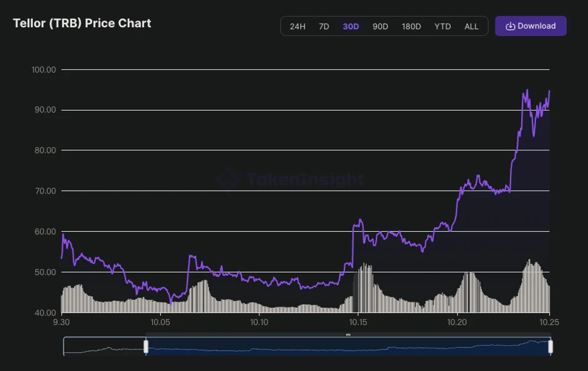Click the Download button
The height and width of the screenshot is (371, 588).
(x=530, y=26)
